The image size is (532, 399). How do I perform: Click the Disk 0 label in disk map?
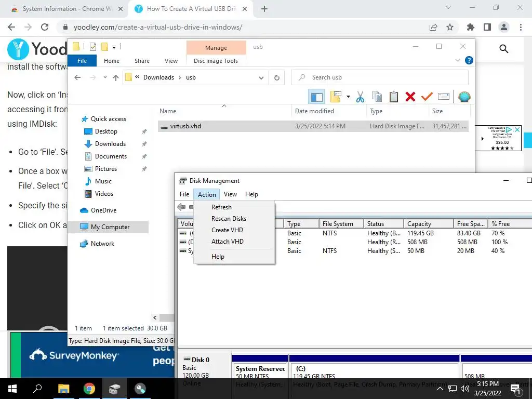point(201,360)
